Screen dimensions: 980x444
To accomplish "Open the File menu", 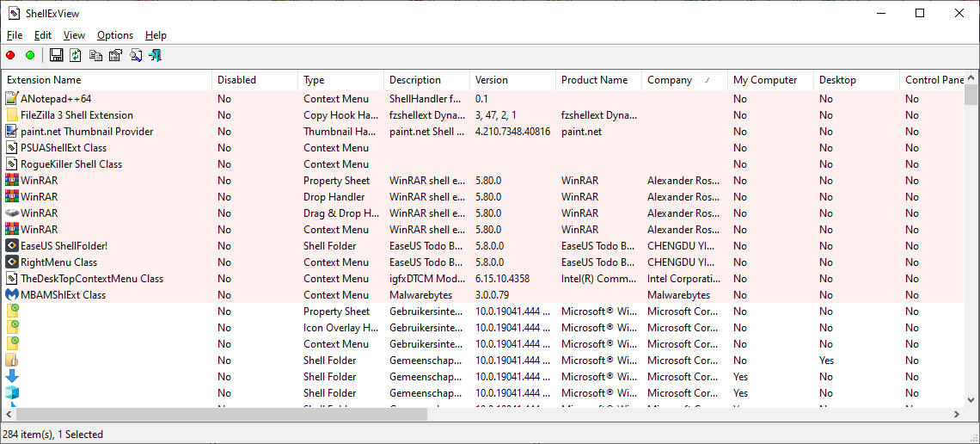I will [15, 35].
